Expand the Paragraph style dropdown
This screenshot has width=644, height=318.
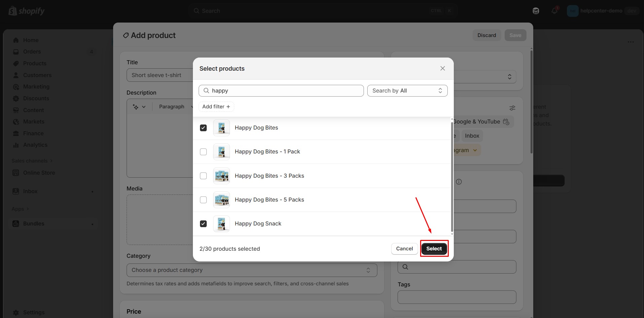(x=175, y=107)
